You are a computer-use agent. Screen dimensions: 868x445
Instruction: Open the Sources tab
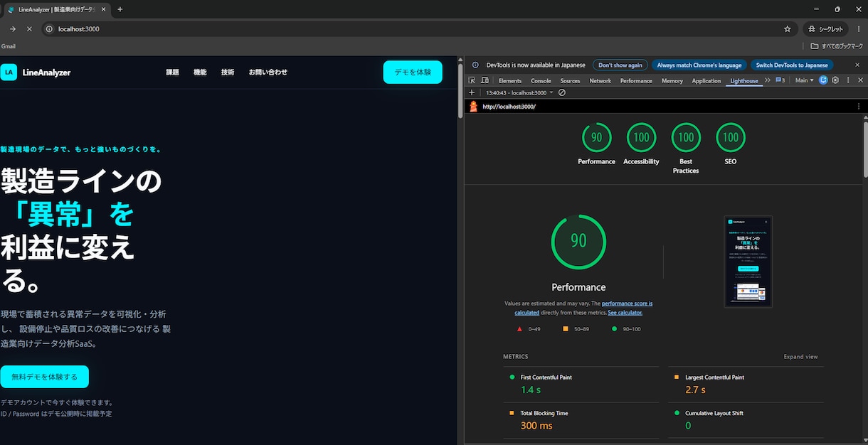[570, 80]
